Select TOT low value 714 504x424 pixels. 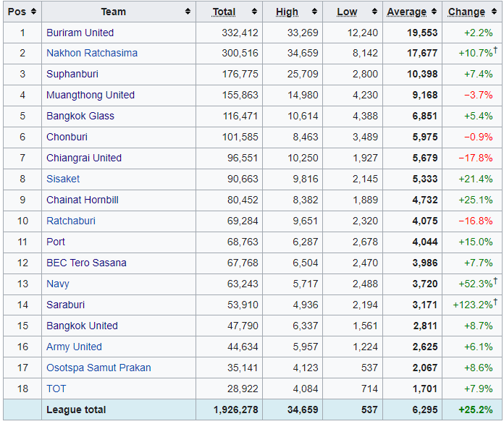coord(369,389)
